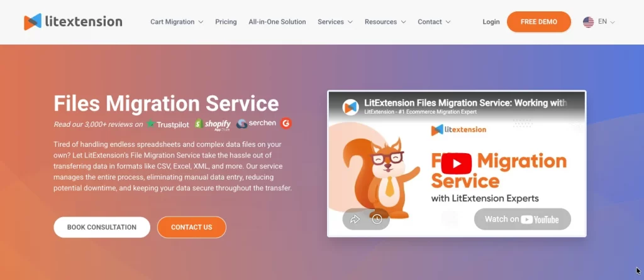Expand the Services dropdown menu

click(x=335, y=22)
